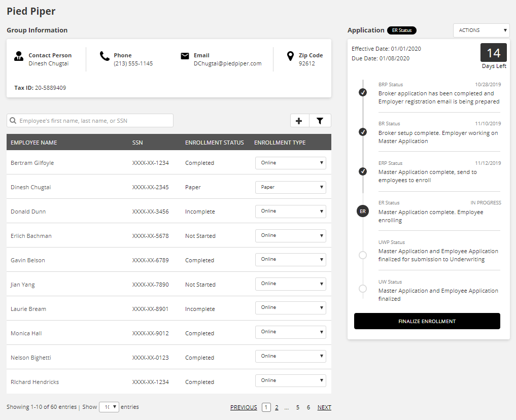The width and height of the screenshot is (516, 420).
Task: Open the employee filter funnel icon
Action: click(x=320, y=121)
